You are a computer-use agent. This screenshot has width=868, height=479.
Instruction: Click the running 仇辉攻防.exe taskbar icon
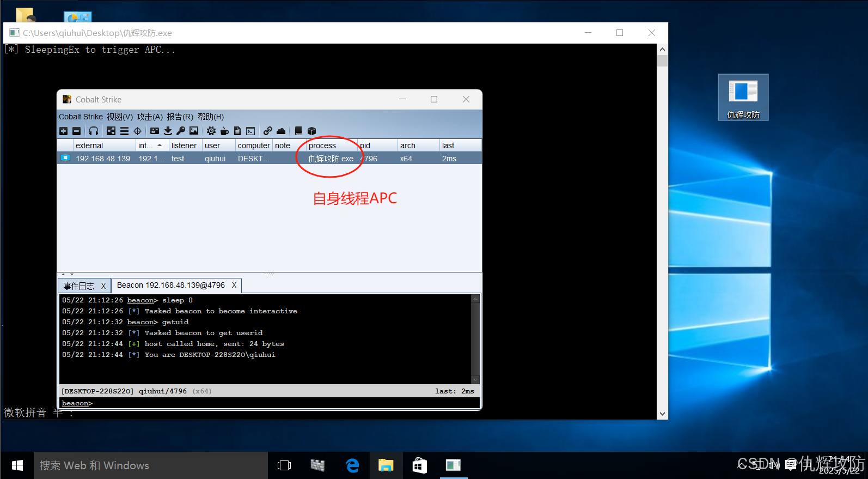pos(453,465)
